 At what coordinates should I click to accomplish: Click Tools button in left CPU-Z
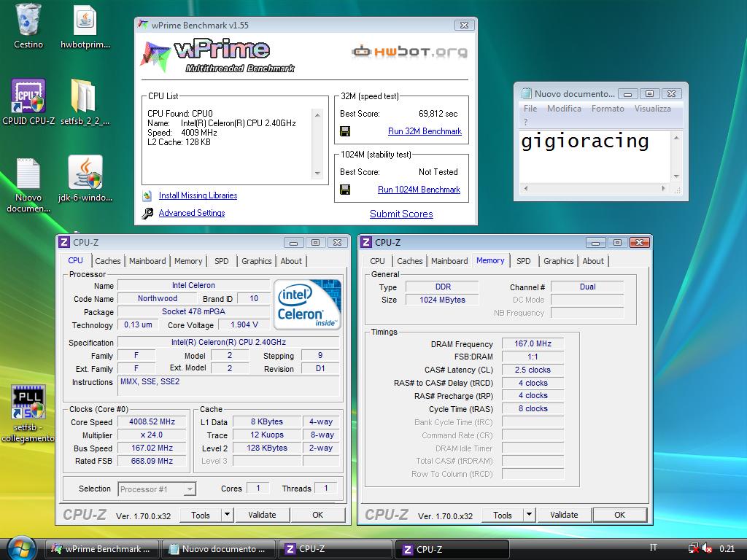[x=201, y=515]
